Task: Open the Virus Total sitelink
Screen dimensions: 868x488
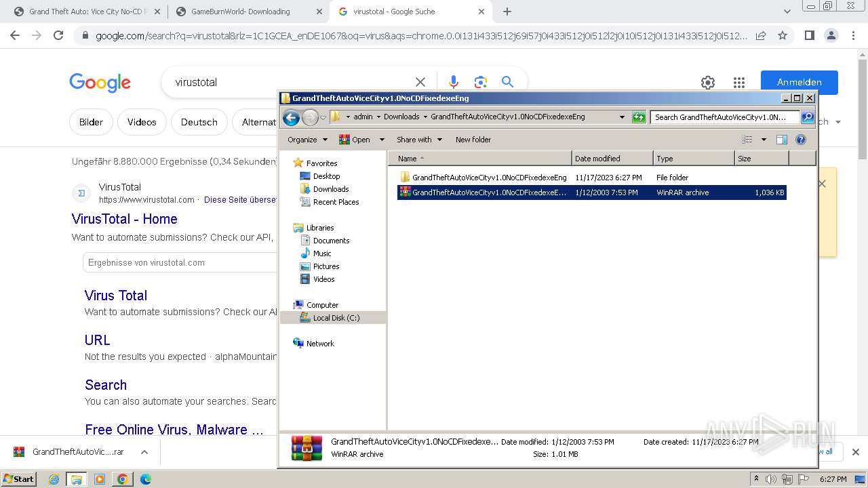Action: [116, 296]
